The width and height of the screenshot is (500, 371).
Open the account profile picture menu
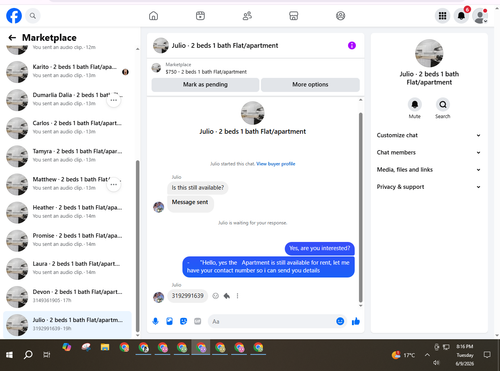[x=480, y=16]
